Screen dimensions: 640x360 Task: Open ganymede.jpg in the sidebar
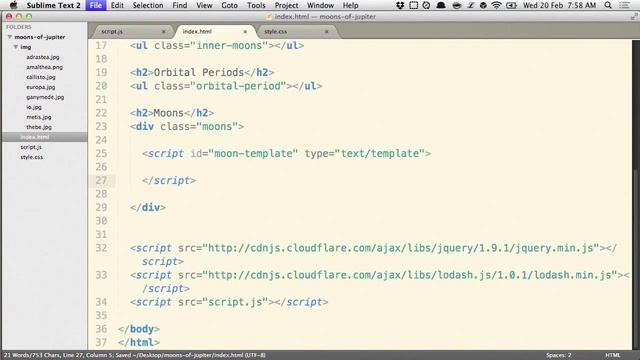[45, 97]
